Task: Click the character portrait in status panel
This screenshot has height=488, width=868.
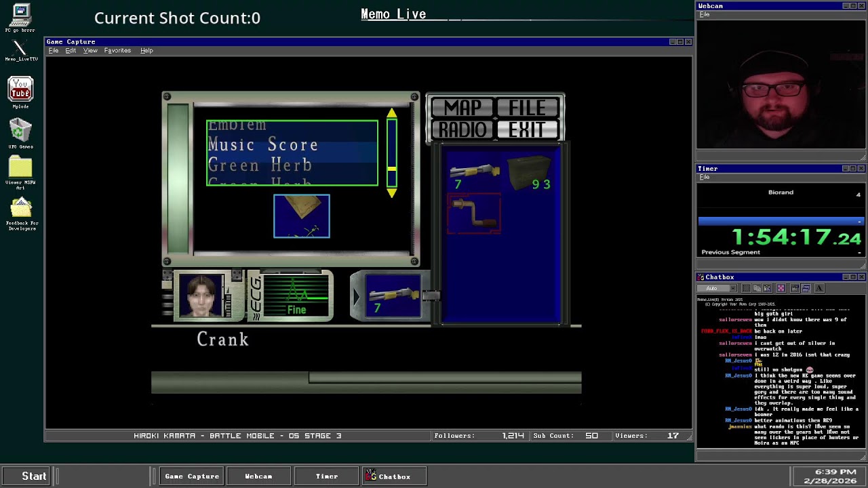Action: [x=202, y=296]
